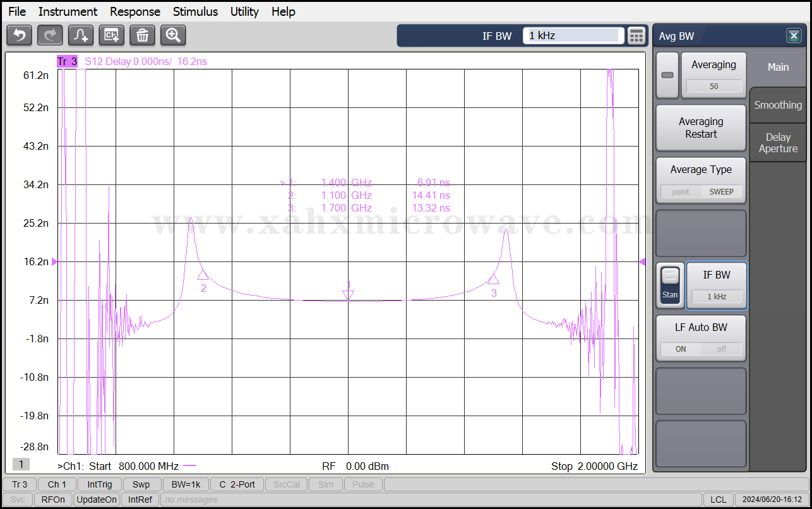This screenshot has height=509, width=812.
Task: Switch to the Main tab
Action: (x=778, y=67)
